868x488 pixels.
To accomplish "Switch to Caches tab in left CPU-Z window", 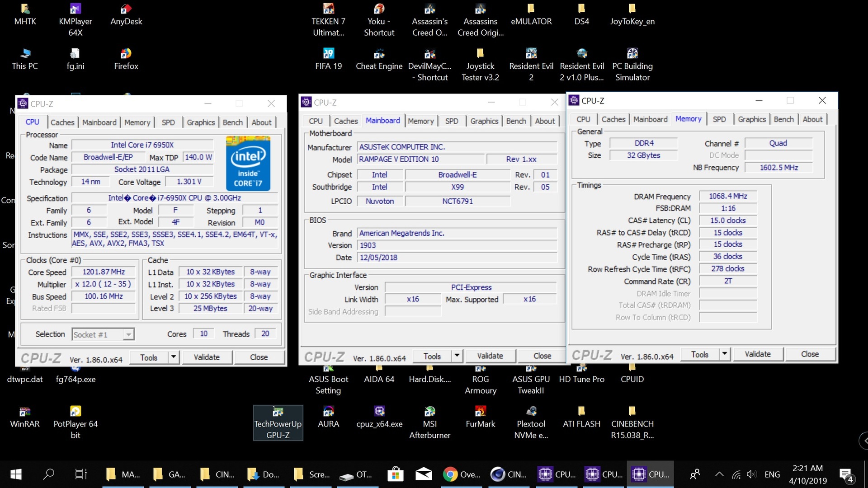I will coord(62,122).
